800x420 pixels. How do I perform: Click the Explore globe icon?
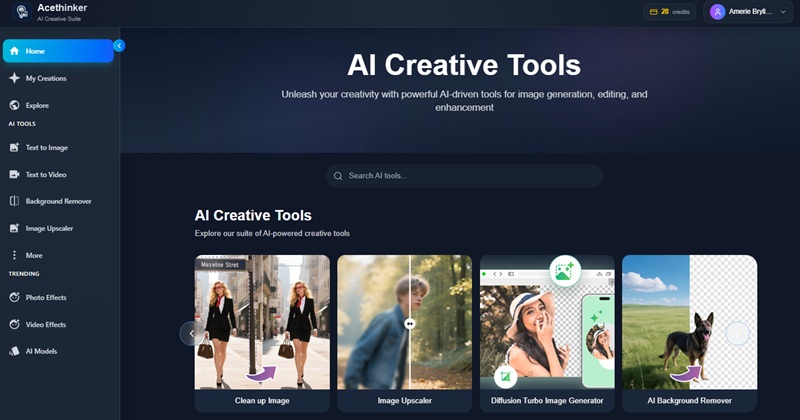click(x=14, y=105)
